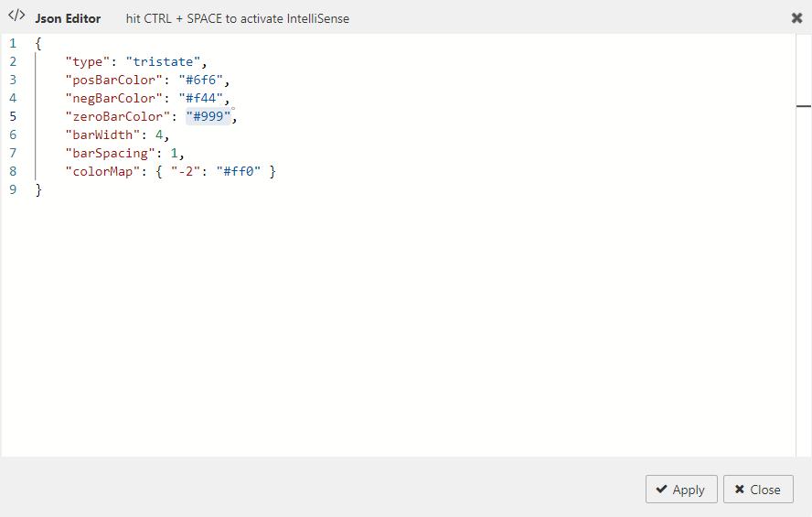Place cursor on the "barWidth" key
Image resolution: width=812 pixels, height=517 pixels.
100,135
